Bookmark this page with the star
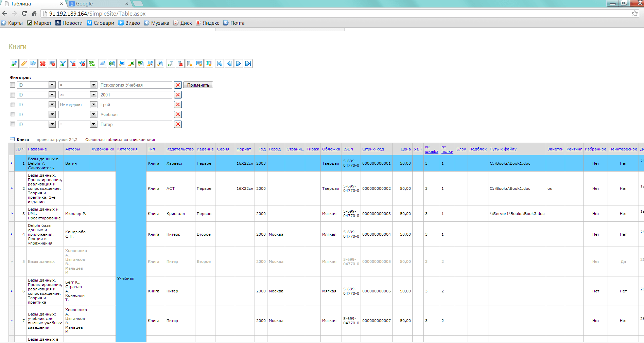The image size is (644, 343). tap(634, 14)
